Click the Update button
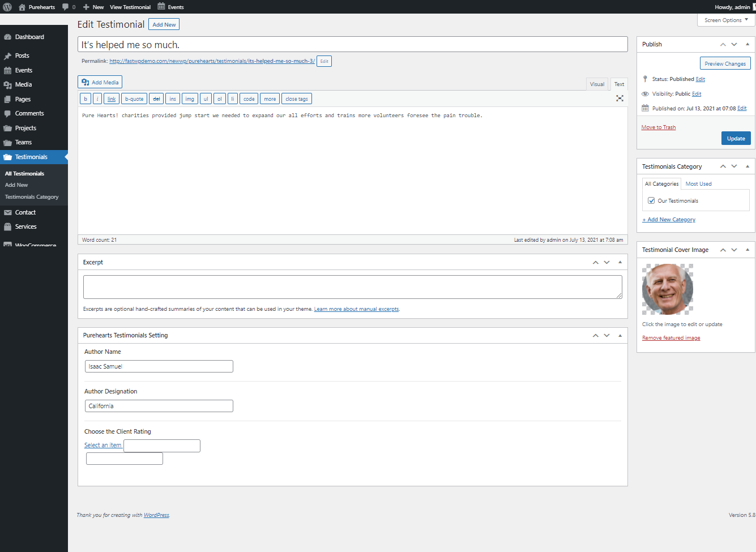This screenshot has width=756, height=552. point(736,139)
